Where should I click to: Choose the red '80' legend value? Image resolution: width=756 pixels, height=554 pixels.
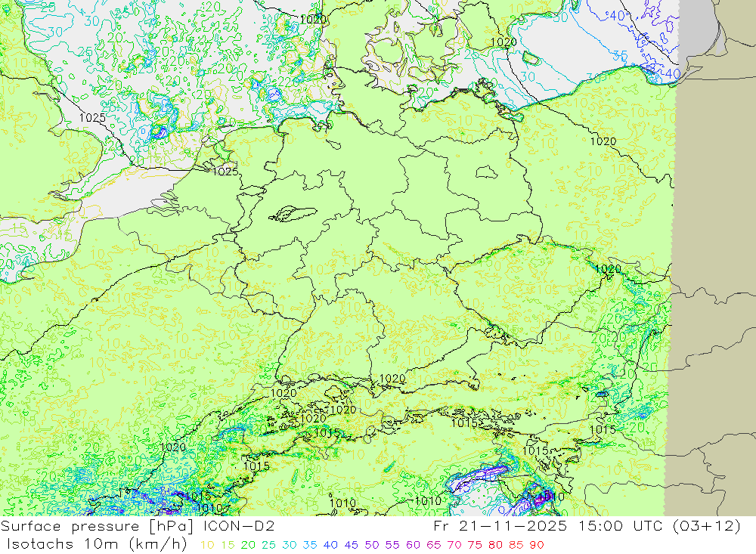[496, 545]
